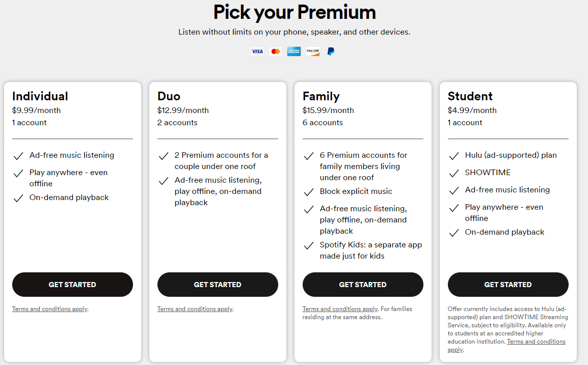This screenshot has height=365, width=588.
Task: Open Student plan terms and conditions link
Action: pyautogui.click(x=536, y=342)
